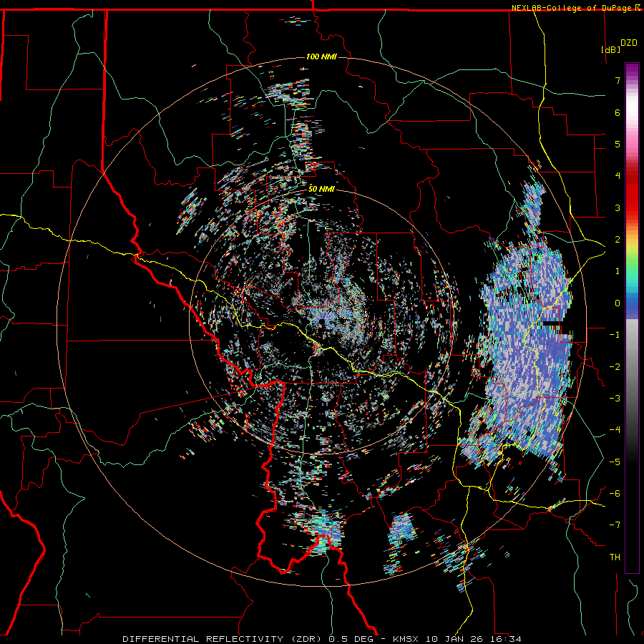Select the 4 value on the color scale

point(618,176)
